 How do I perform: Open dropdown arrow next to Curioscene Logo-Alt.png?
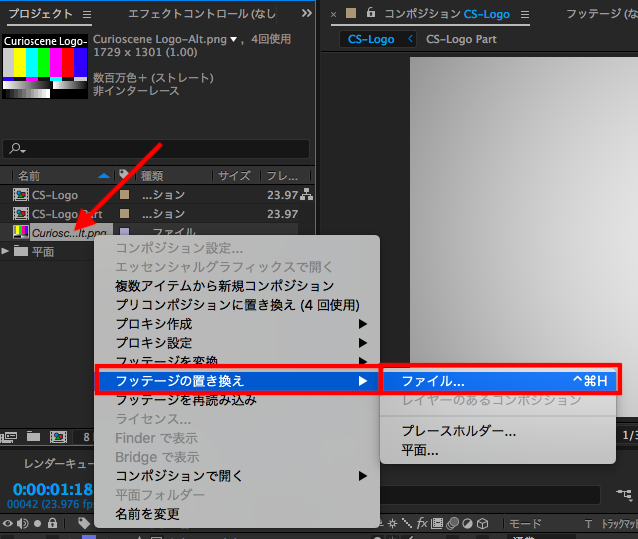(234, 39)
